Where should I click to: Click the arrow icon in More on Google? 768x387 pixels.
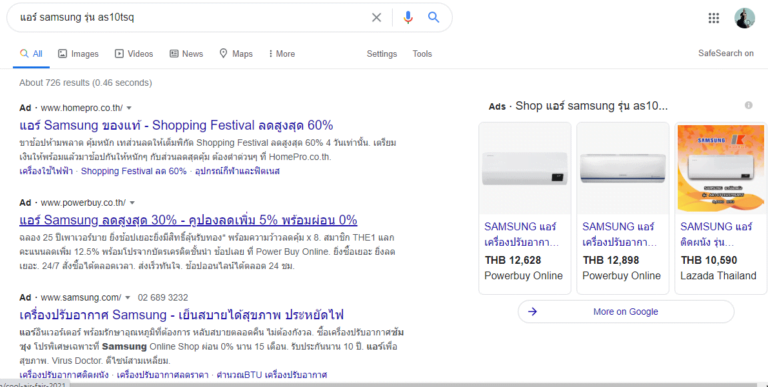(532, 312)
